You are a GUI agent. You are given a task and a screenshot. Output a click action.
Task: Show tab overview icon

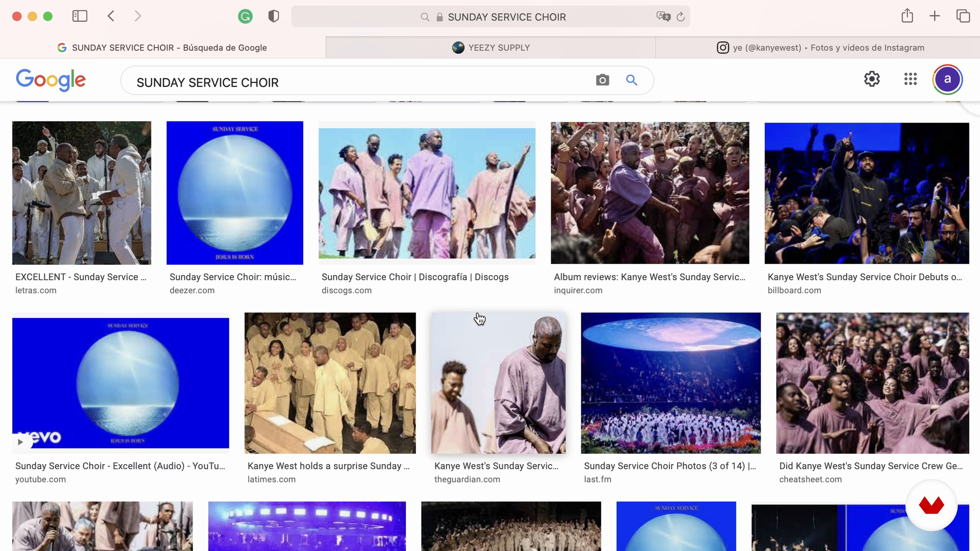(x=963, y=16)
